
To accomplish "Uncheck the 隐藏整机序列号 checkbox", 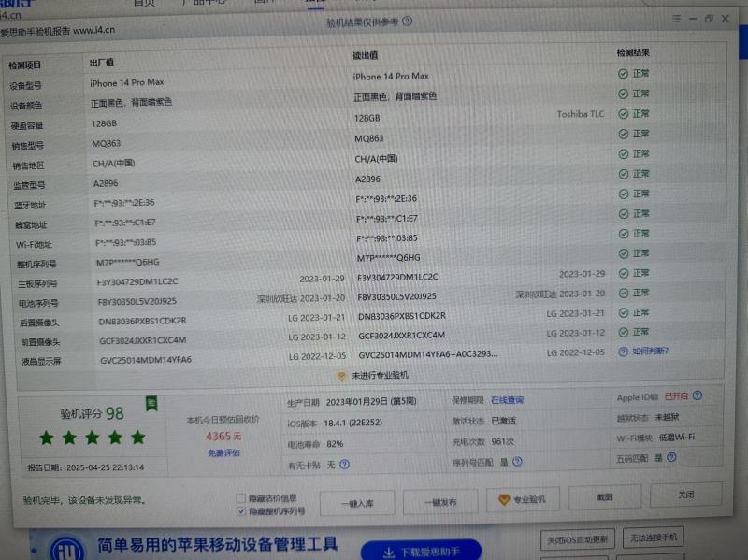I will click(x=241, y=511).
